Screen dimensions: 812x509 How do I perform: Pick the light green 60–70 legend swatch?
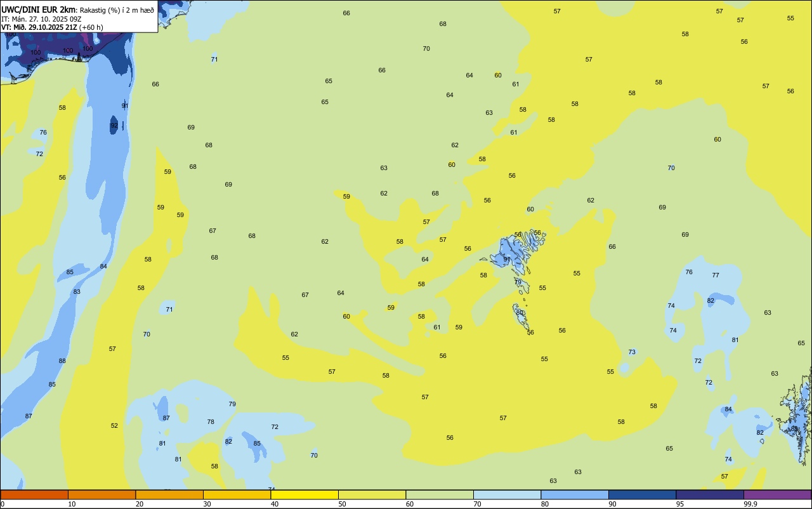[440, 494]
